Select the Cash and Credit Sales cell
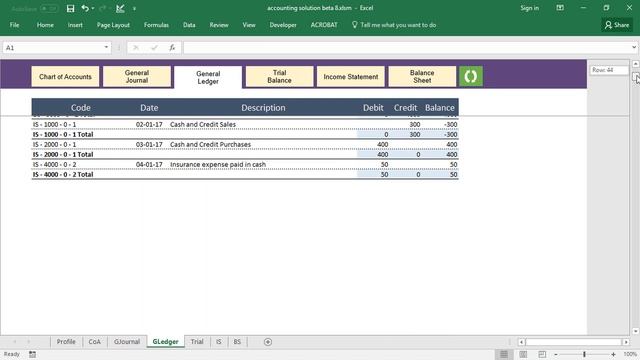This screenshot has height=360, width=640. [203, 124]
